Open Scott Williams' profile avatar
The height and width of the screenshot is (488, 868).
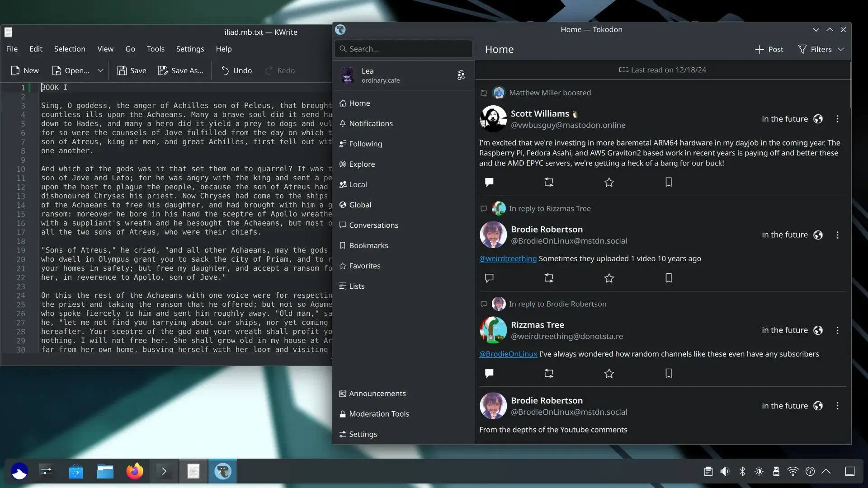(493, 119)
